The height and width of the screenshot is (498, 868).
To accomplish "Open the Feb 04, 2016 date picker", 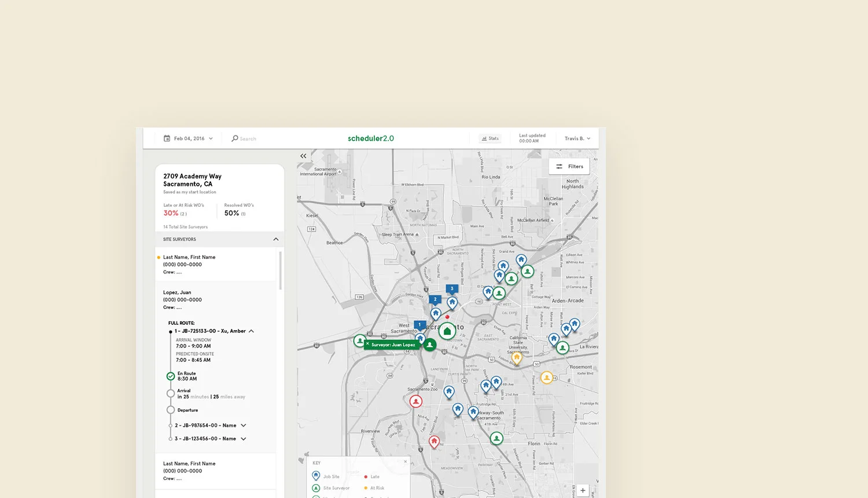I will tap(189, 138).
